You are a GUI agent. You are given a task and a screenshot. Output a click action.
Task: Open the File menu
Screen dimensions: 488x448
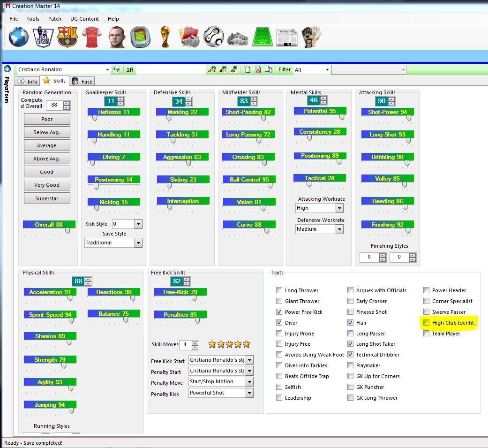click(14, 19)
